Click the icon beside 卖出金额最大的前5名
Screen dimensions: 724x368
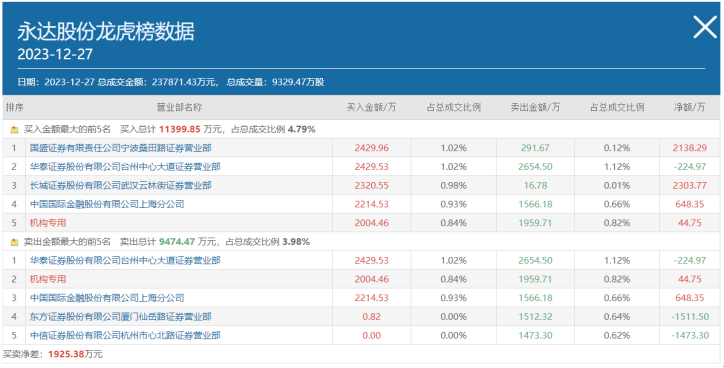[x=14, y=242]
